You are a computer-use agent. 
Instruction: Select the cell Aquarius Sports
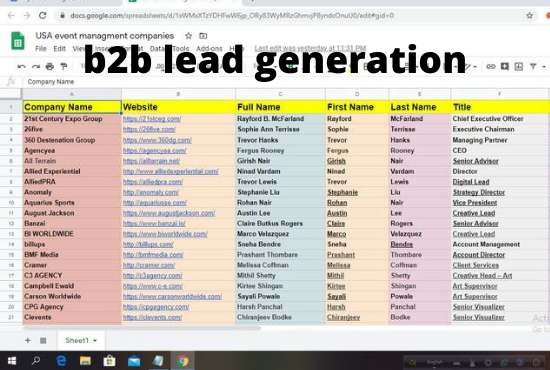coord(72,203)
